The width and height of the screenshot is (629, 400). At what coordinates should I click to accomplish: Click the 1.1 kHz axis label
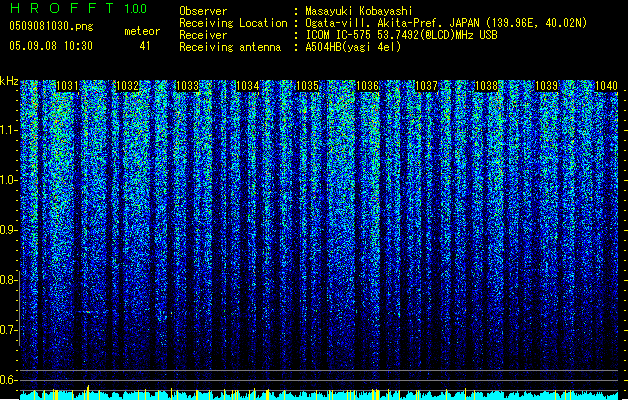tap(9, 130)
